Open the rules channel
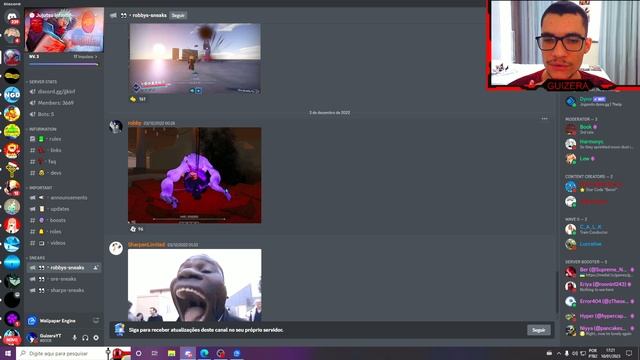 point(64,139)
